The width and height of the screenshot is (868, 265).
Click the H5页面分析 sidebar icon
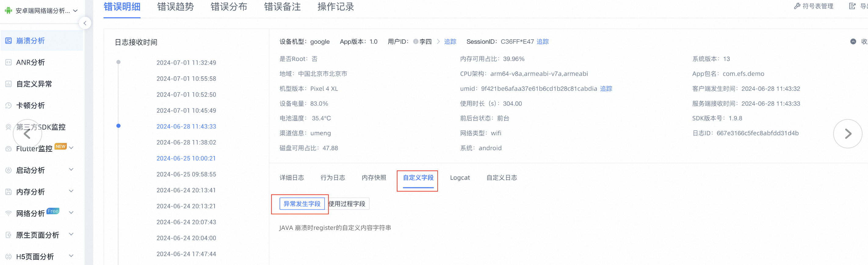pyautogui.click(x=9, y=256)
